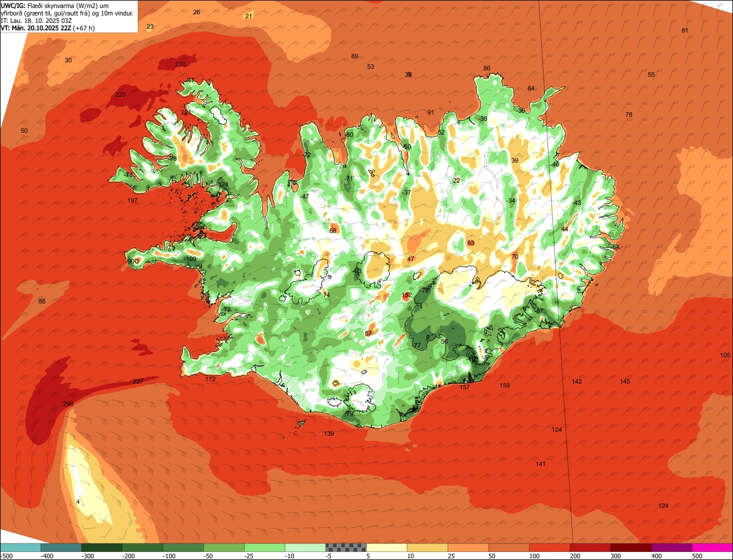Select the legend color between -10 and -5
The width and height of the screenshot is (733, 560).
point(306,547)
